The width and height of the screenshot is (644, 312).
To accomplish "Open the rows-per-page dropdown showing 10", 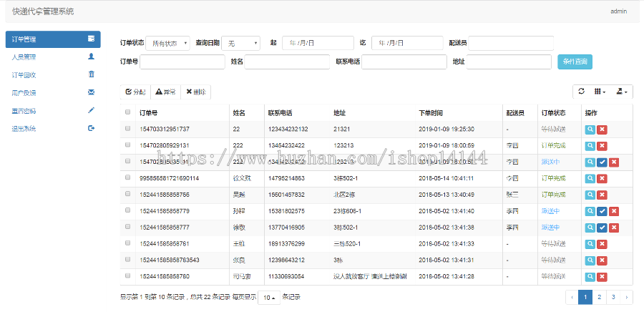I will [x=269, y=298].
